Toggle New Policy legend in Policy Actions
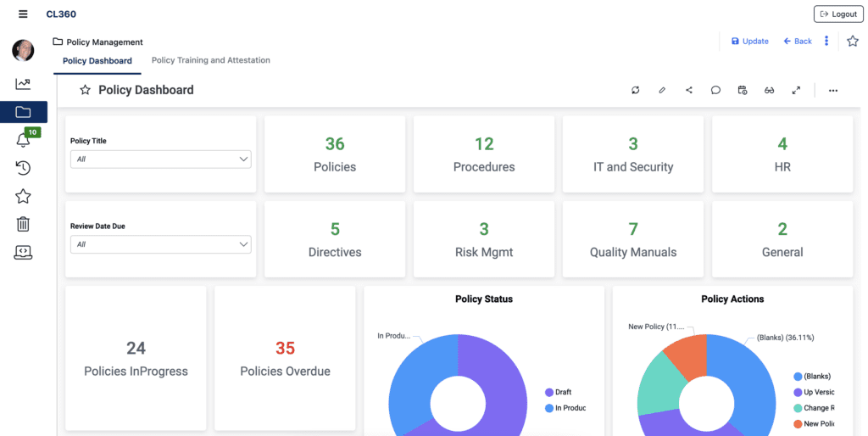Image resolution: width=868 pixels, height=436 pixels. coord(815,424)
